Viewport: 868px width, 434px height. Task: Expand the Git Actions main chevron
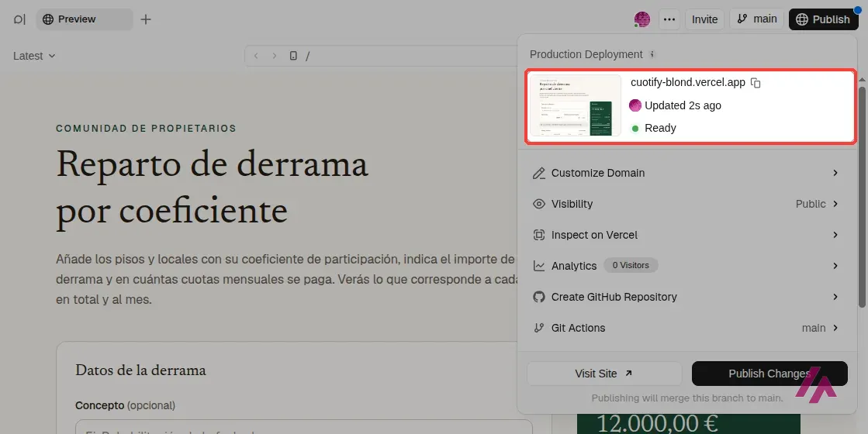tap(835, 328)
